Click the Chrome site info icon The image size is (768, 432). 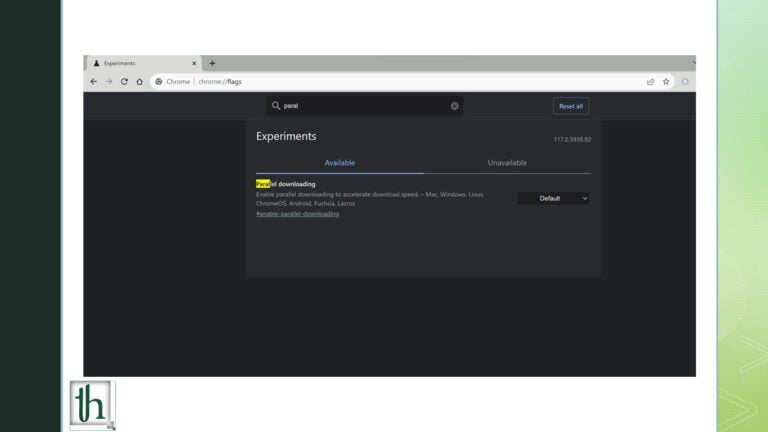pyautogui.click(x=159, y=82)
